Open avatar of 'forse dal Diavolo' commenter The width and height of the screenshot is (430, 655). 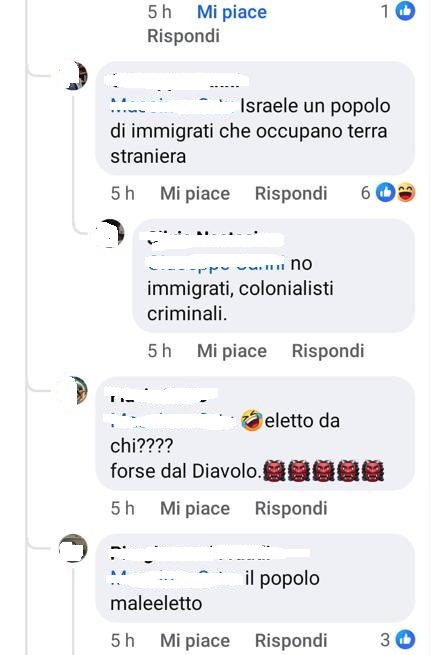coord(74,390)
